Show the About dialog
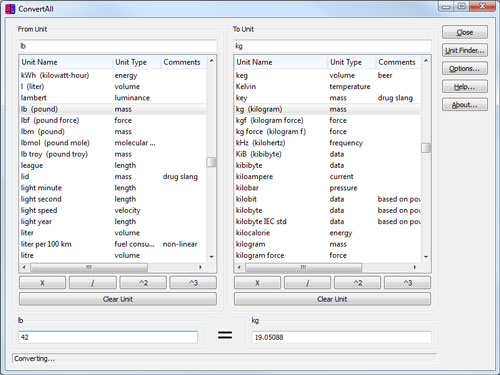 (465, 105)
